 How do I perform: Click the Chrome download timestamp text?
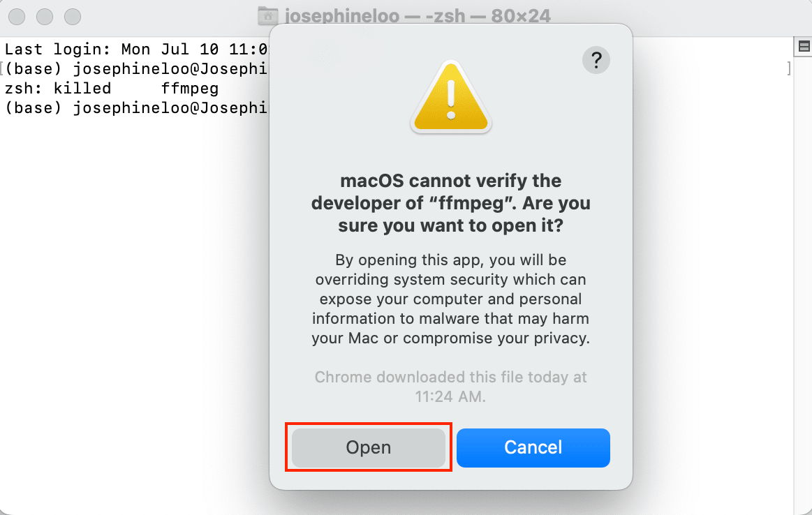[x=450, y=387]
